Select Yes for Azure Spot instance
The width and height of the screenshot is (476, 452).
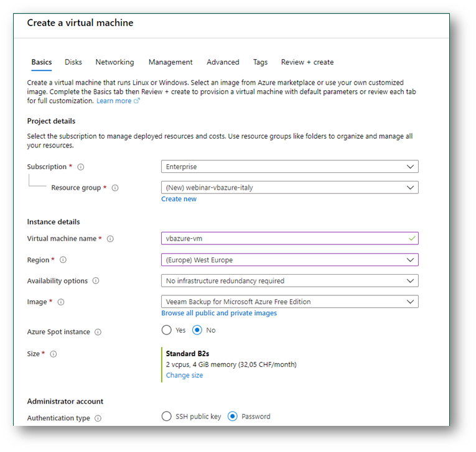(166, 330)
